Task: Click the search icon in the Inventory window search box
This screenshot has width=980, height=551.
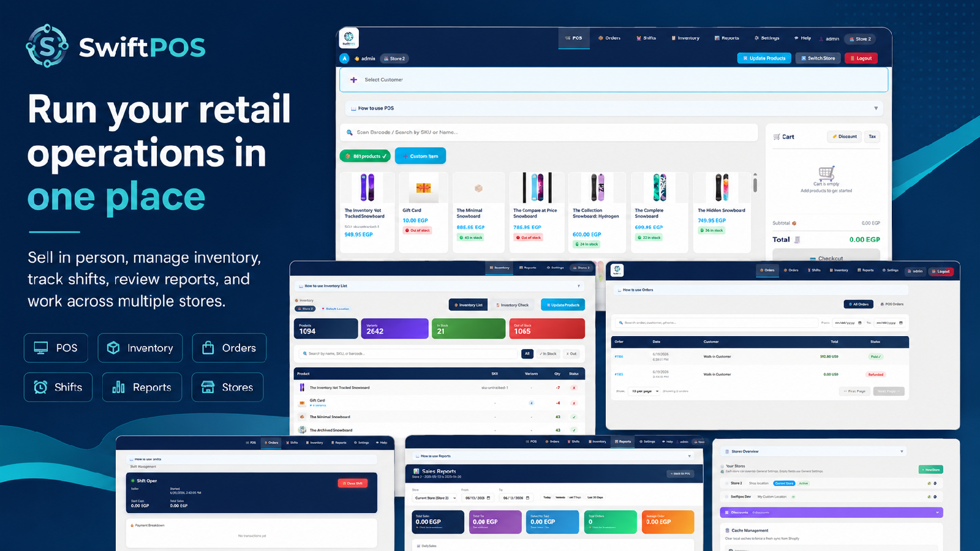Action: (x=305, y=354)
